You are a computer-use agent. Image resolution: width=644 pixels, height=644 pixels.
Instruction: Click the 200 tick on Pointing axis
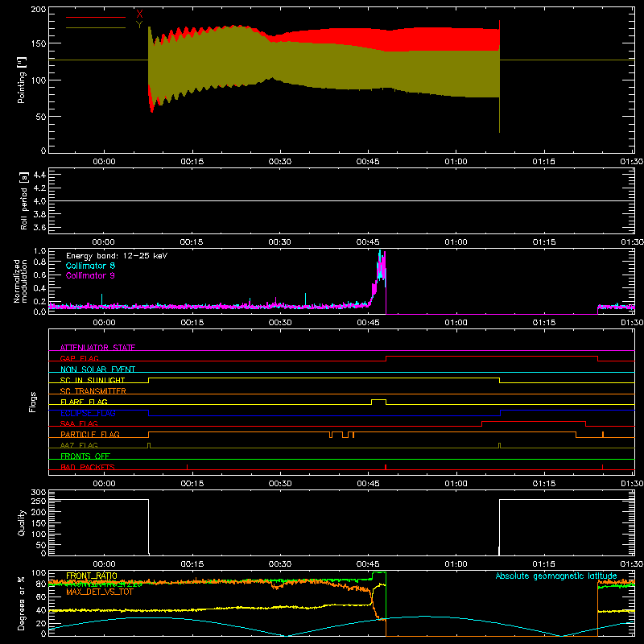click(x=38, y=9)
